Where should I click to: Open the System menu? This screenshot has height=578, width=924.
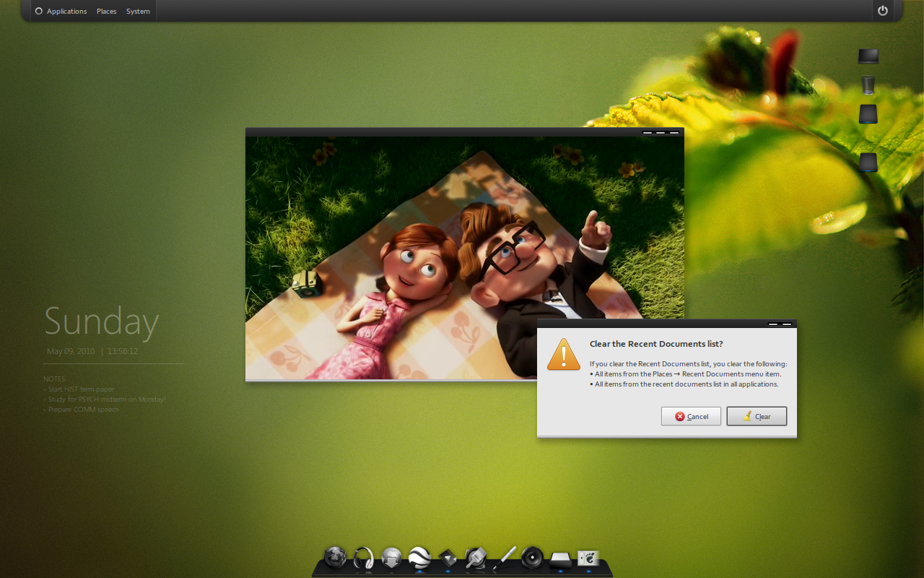[138, 11]
